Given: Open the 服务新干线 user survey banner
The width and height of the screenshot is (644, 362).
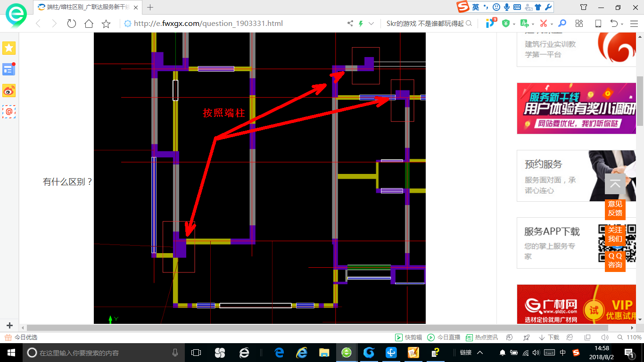Looking at the screenshot, I should (576, 108).
